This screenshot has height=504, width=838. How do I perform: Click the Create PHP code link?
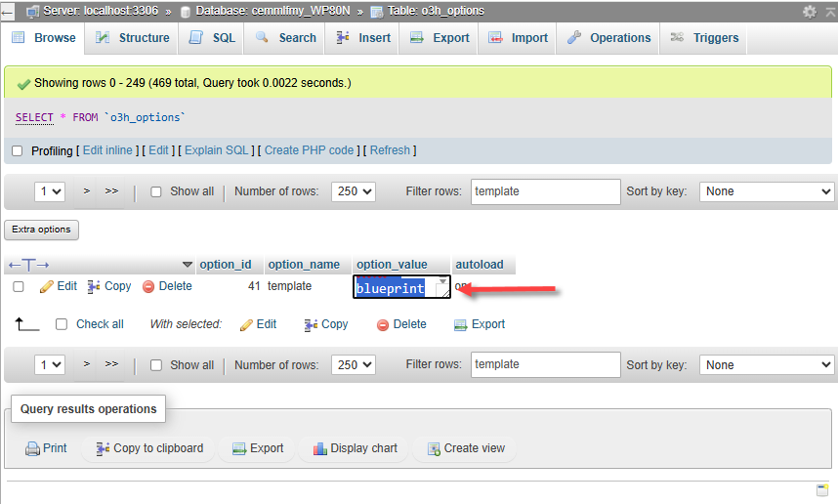coord(309,150)
